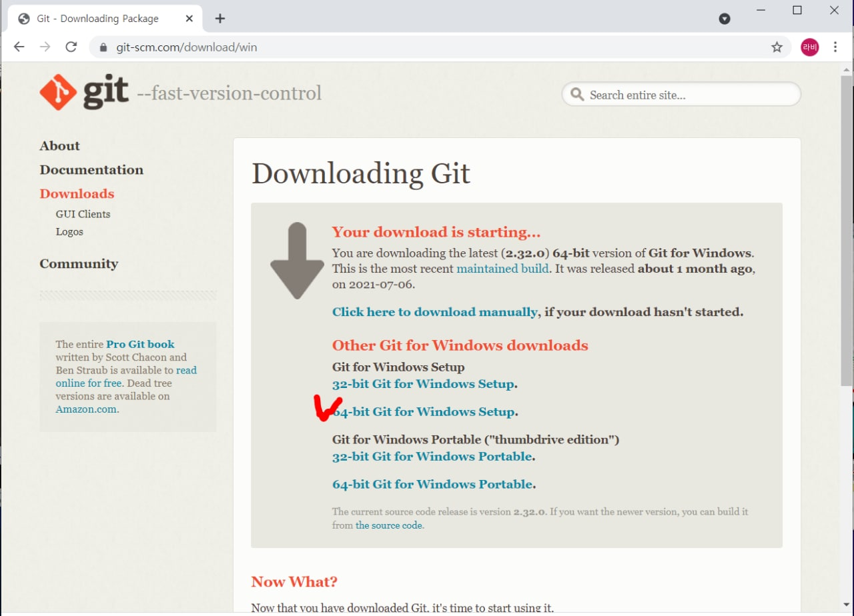Viewport: 854px width, 616px height.
Task: Download 32-bit Git for Windows Portable
Action: 432,457
